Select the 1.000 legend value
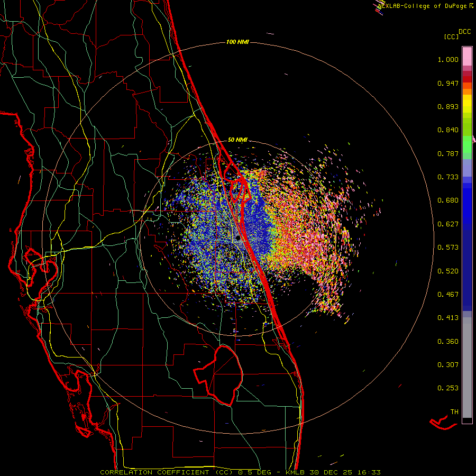 click(448, 59)
